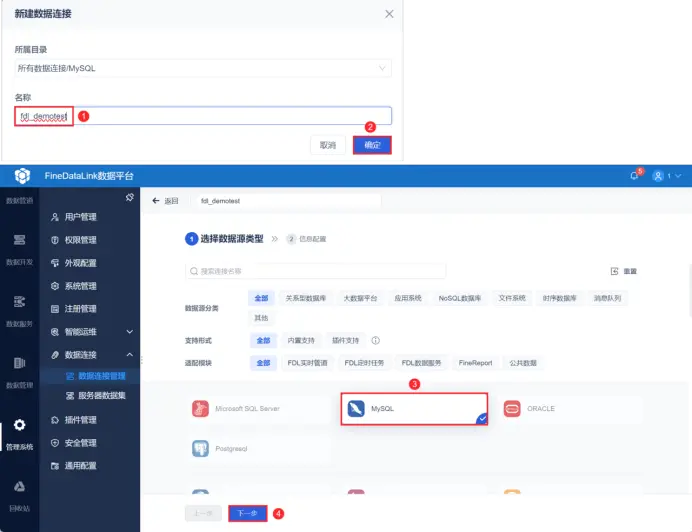The width and height of the screenshot is (692, 532).
Task: Open the 数据开发 sidebar icon
Action: tap(19, 240)
